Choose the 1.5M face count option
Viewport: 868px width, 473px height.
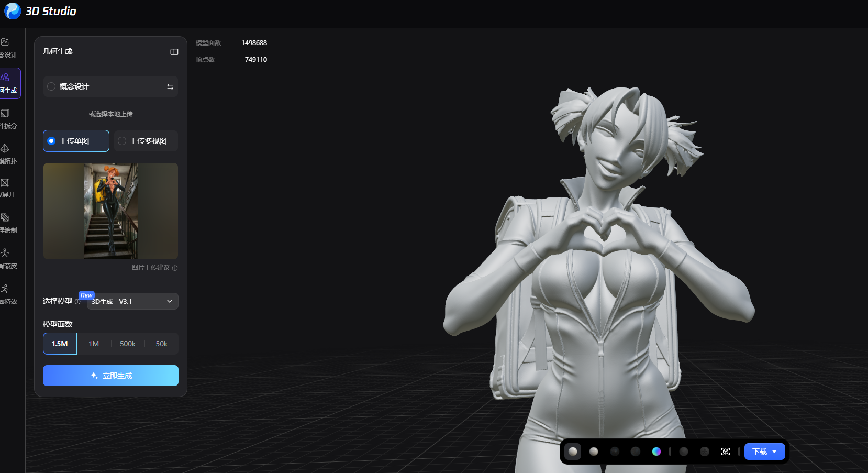point(60,344)
